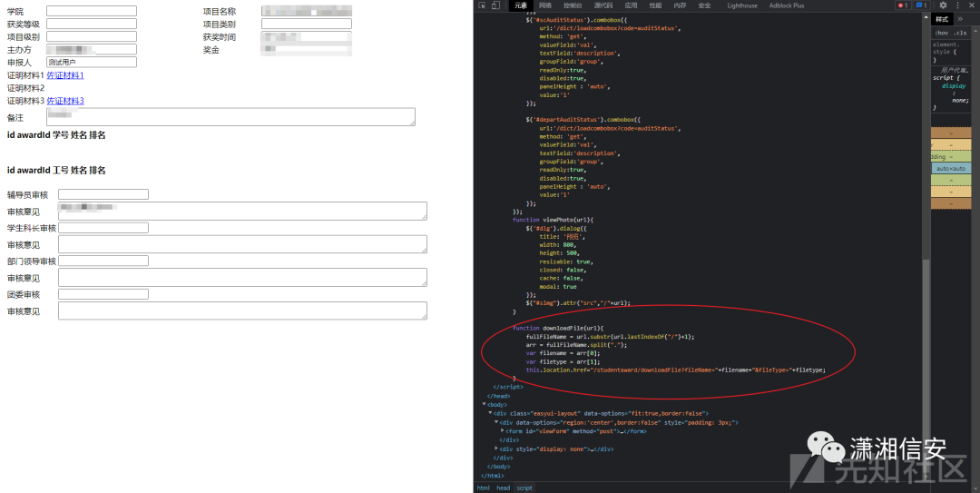Open the 安全 tab
The width and height of the screenshot is (980, 493).
tap(704, 5)
